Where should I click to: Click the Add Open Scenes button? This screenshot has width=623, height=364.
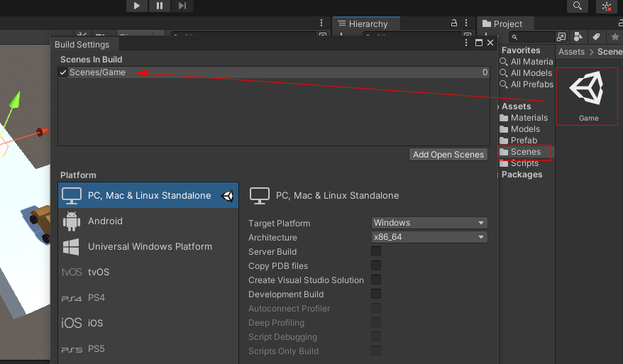tap(448, 155)
